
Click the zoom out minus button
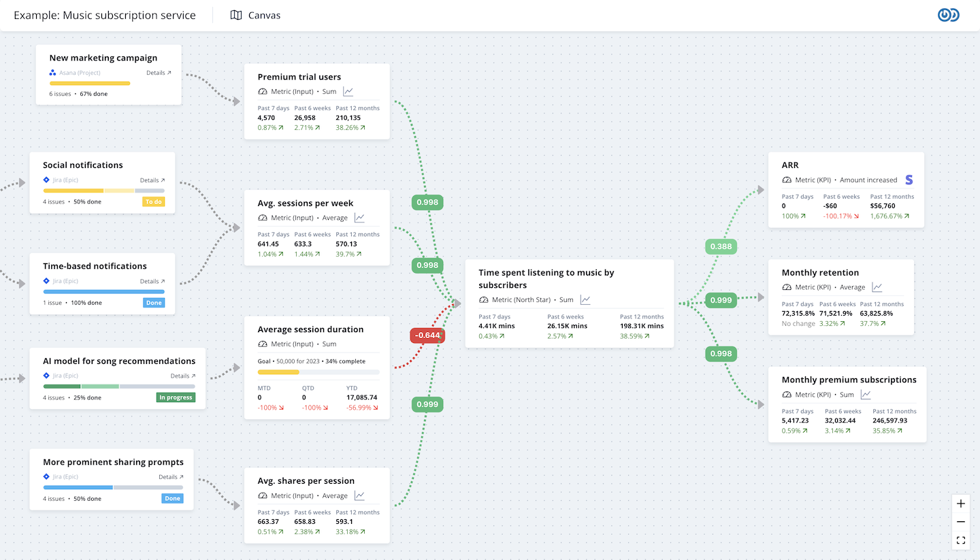(x=960, y=522)
